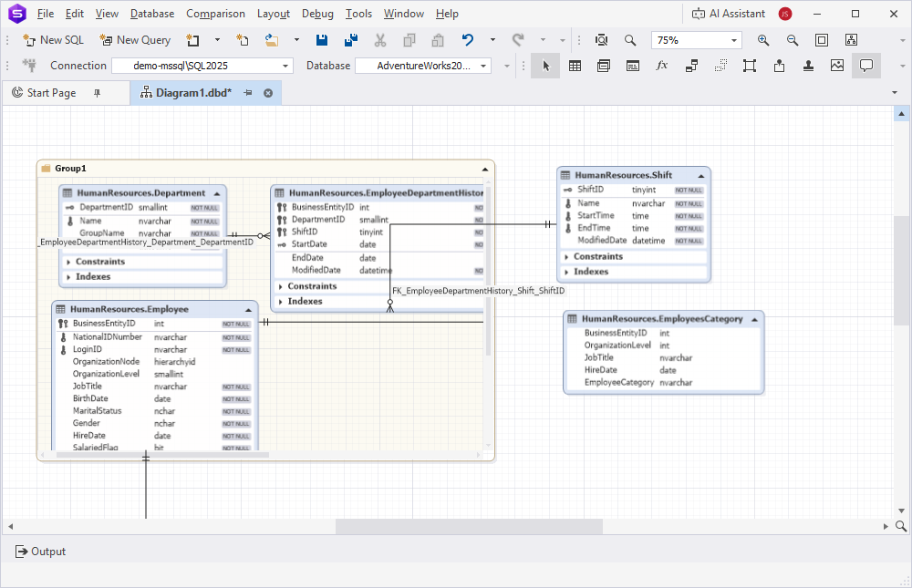The width and height of the screenshot is (912, 588).
Task: Open the Layout menu
Action: [x=274, y=14]
